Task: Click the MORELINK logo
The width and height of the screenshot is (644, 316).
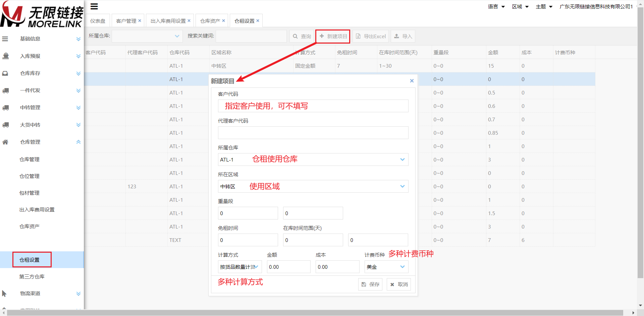Action: pyautogui.click(x=41, y=14)
